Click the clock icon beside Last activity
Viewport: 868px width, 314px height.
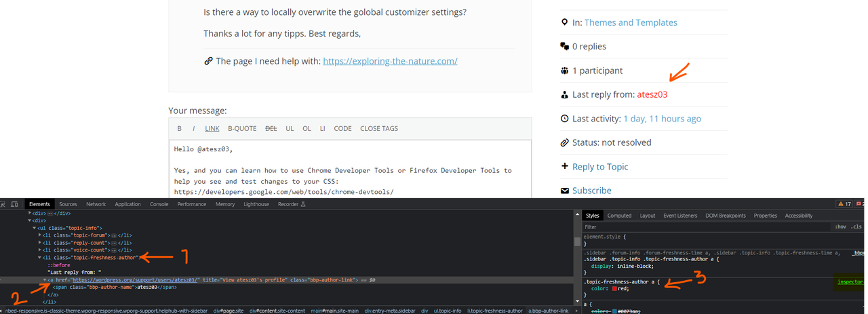(x=564, y=119)
